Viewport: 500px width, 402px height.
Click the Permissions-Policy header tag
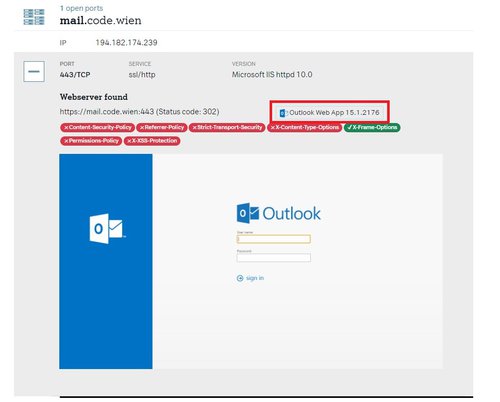pyautogui.click(x=91, y=141)
